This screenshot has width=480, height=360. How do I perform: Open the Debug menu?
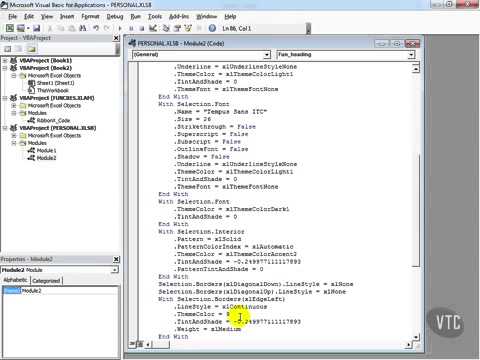(x=115, y=16)
